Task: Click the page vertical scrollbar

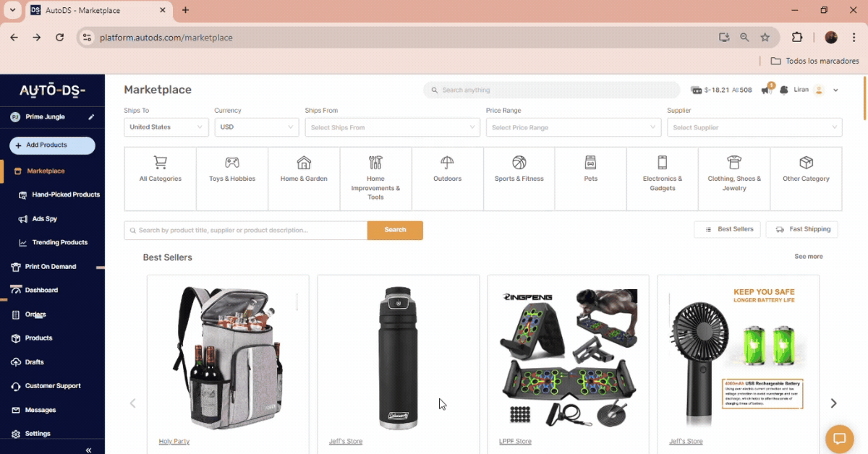Action: click(865, 98)
